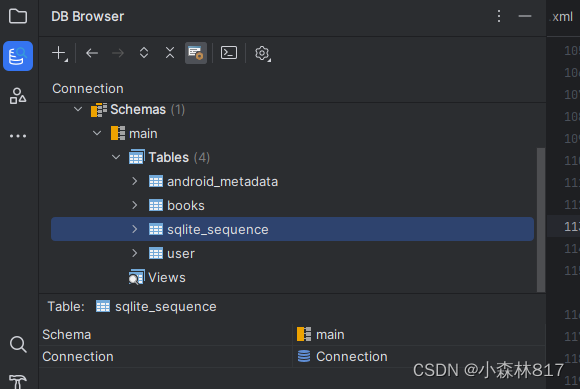Open DB Browser options kebab menu
Image resolution: width=580 pixels, height=389 pixels.
(499, 16)
